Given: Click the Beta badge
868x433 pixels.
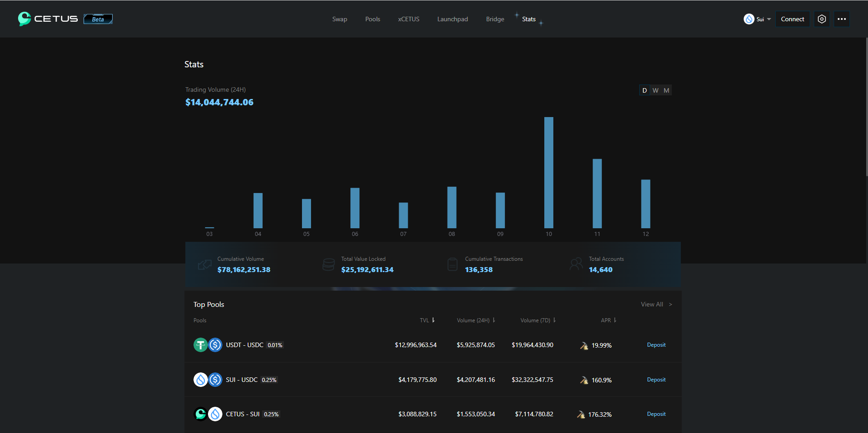Looking at the screenshot, I should pyautogui.click(x=98, y=19).
